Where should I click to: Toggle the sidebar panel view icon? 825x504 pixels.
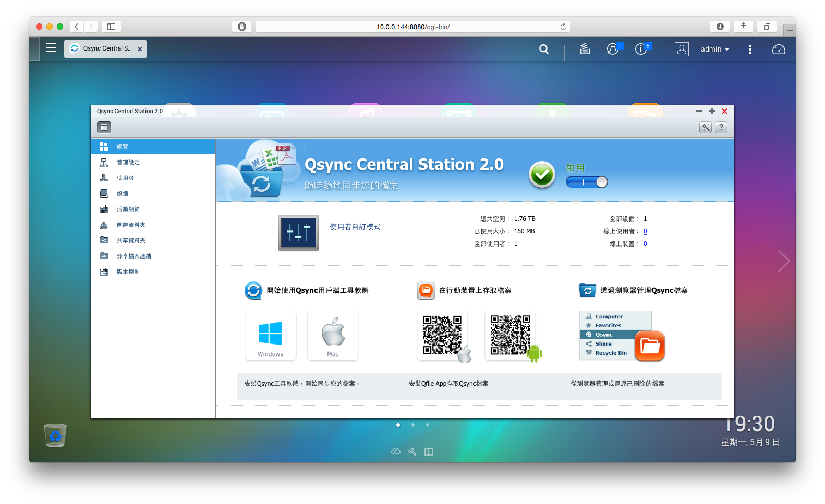point(104,127)
